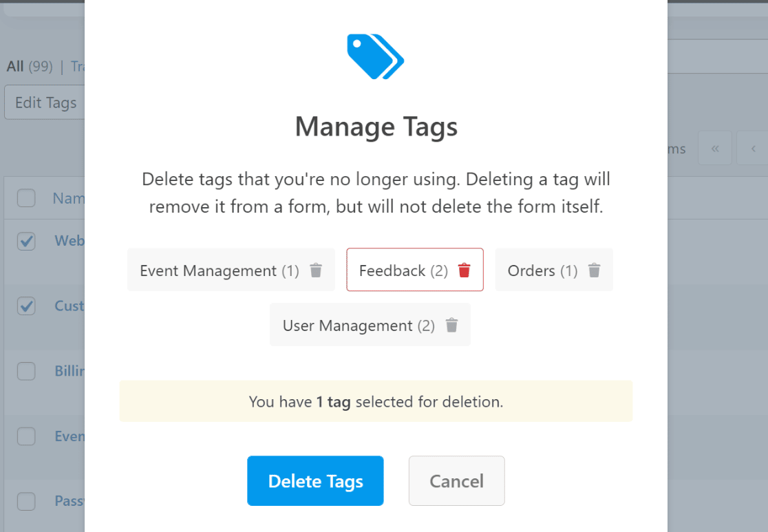Open the Edit Tags bulk action dropdown
This screenshot has height=532, width=768.
click(45, 103)
